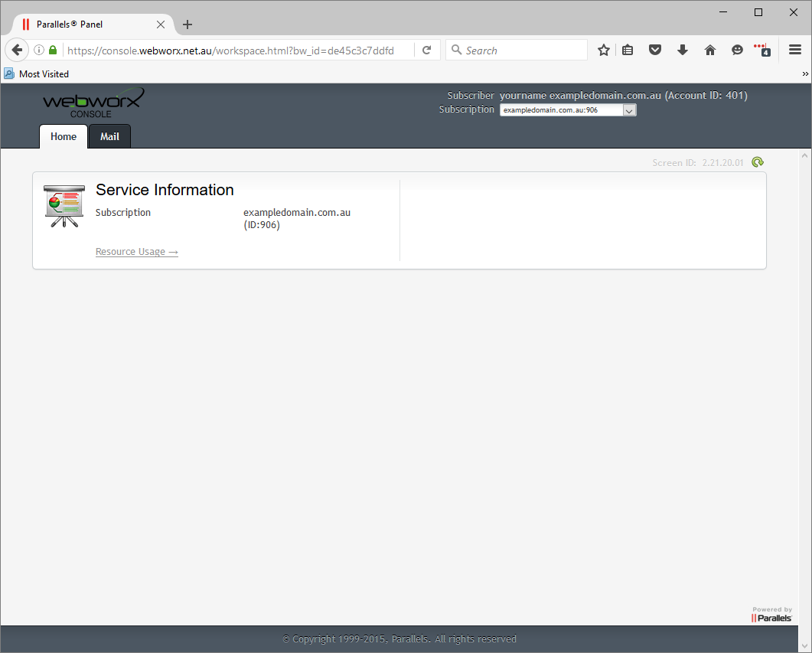
Task: Open a new browser tab with the plus button
Action: pyautogui.click(x=188, y=24)
